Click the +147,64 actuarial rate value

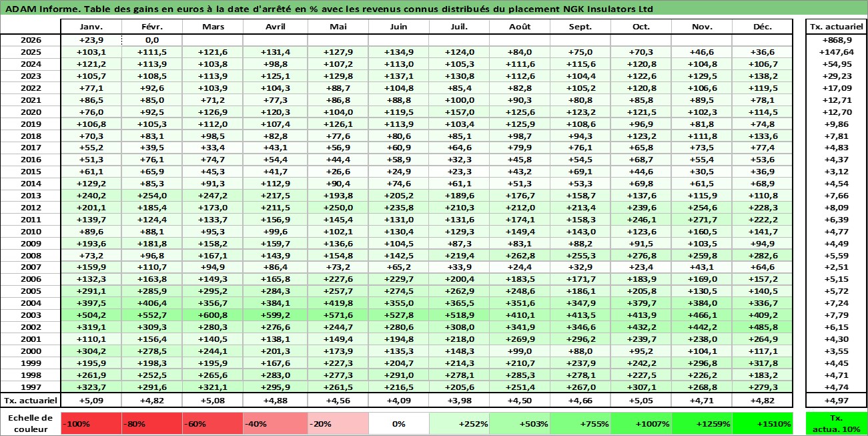(x=836, y=52)
